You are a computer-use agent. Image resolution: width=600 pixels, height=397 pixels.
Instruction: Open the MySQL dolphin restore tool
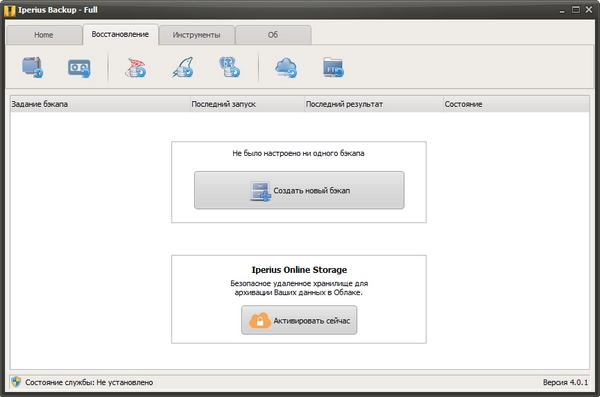(x=183, y=67)
